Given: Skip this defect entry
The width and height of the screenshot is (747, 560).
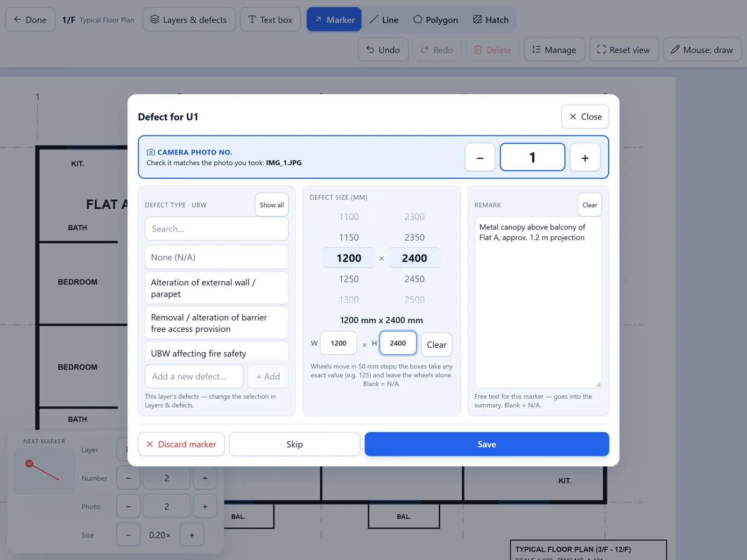Looking at the screenshot, I should pyautogui.click(x=295, y=444).
